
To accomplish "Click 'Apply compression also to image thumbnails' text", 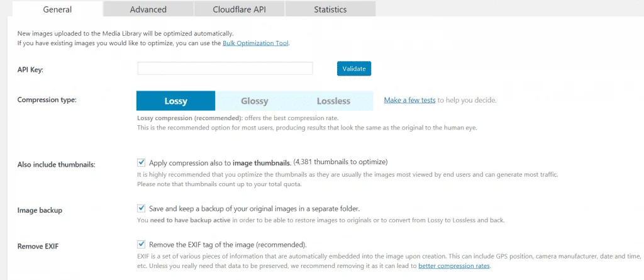I will (220, 162).
